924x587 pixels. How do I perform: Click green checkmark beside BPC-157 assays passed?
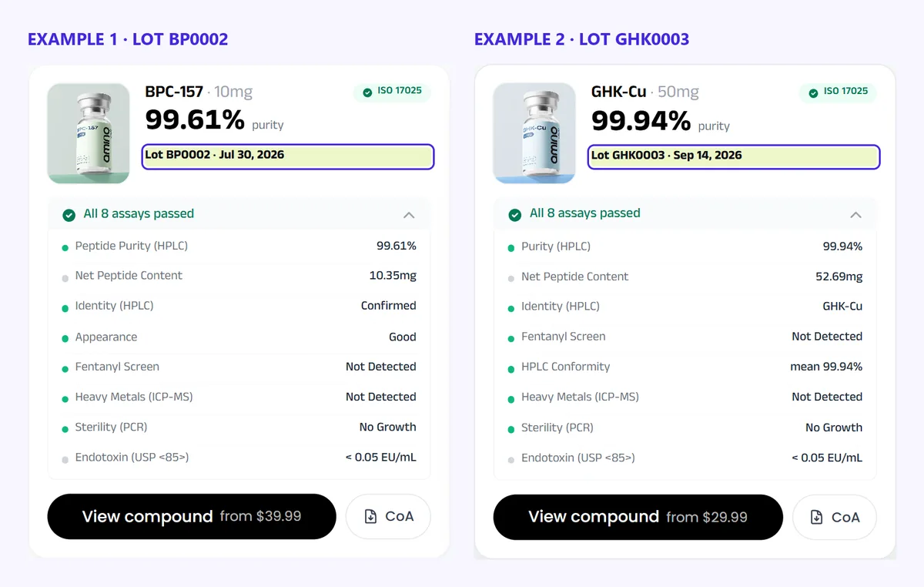[69, 215]
